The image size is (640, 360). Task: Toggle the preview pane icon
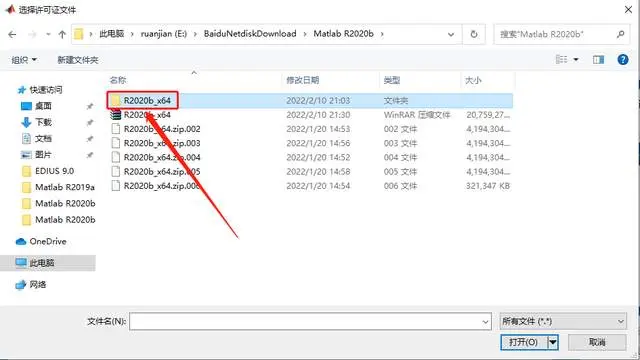tap(598, 60)
